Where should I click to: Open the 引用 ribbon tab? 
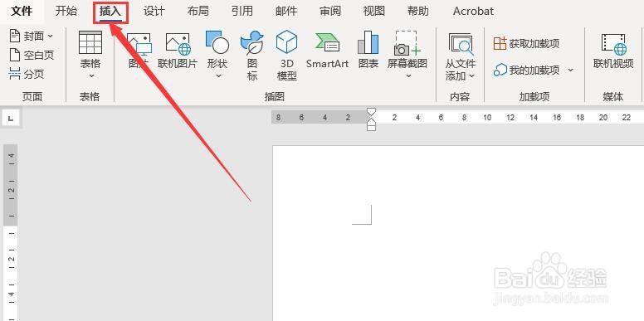(242, 11)
